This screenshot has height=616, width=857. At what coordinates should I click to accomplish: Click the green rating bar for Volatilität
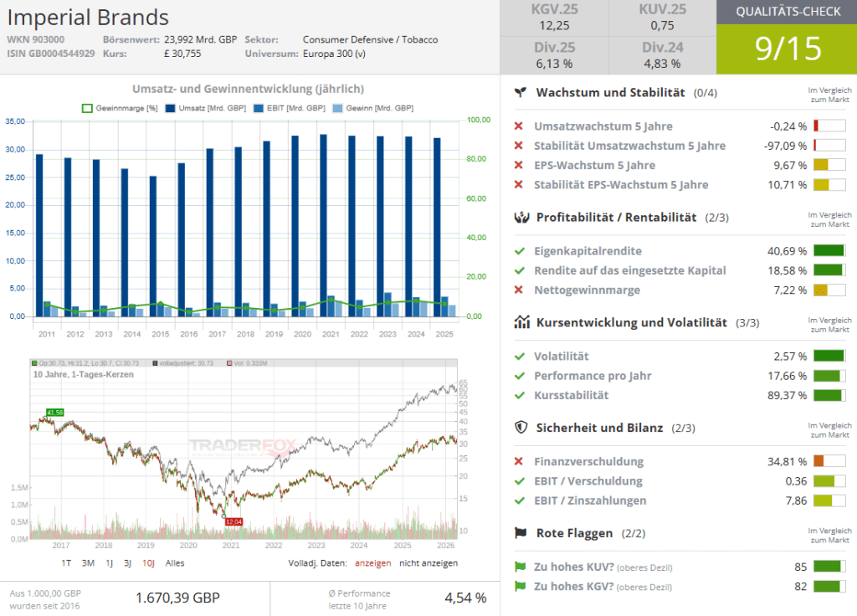829,357
